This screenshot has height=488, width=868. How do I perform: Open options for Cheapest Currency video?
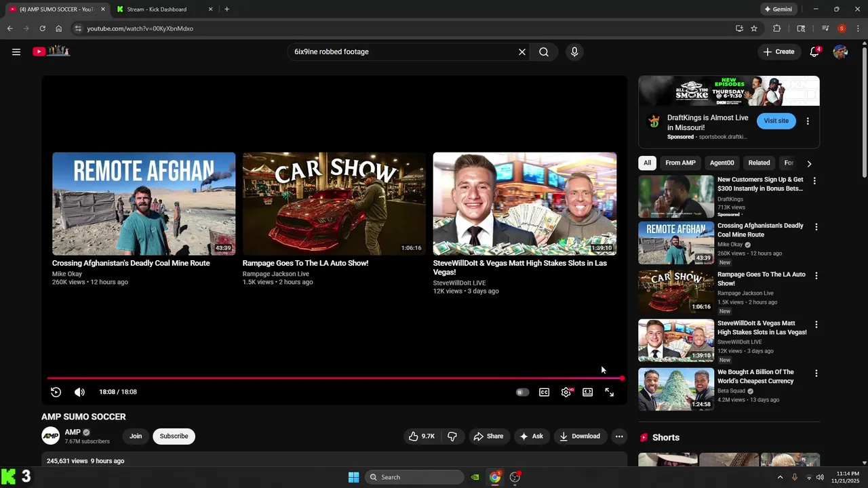coord(816,373)
